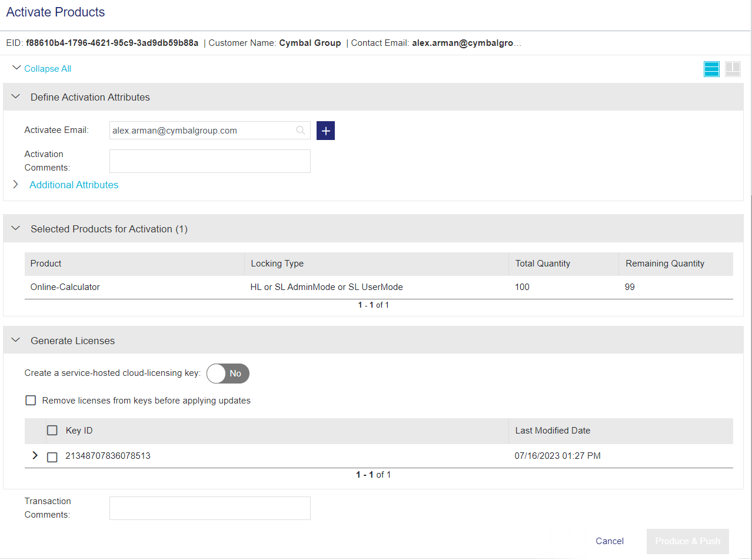Click the Collapse All link

pos(47,69)
